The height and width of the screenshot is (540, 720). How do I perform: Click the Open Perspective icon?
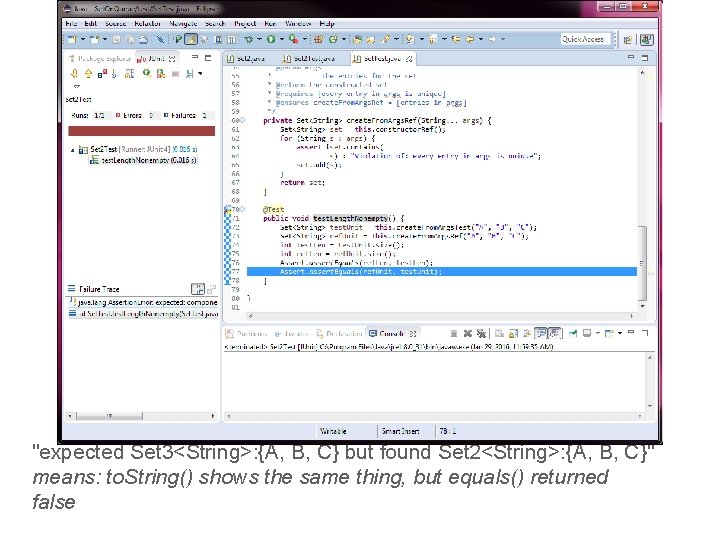click(x=628, y=40)
